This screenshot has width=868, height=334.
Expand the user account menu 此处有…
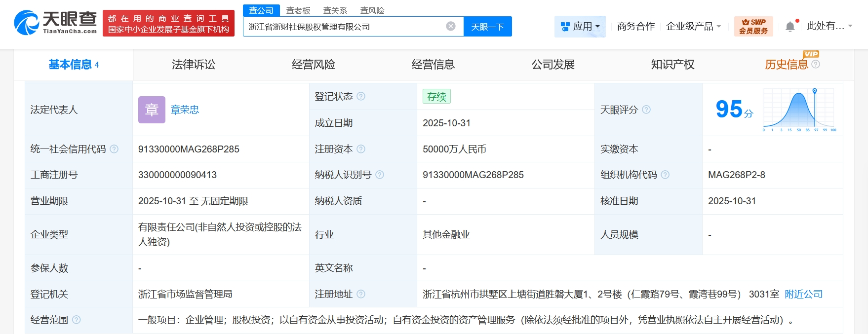click(829, 26)
